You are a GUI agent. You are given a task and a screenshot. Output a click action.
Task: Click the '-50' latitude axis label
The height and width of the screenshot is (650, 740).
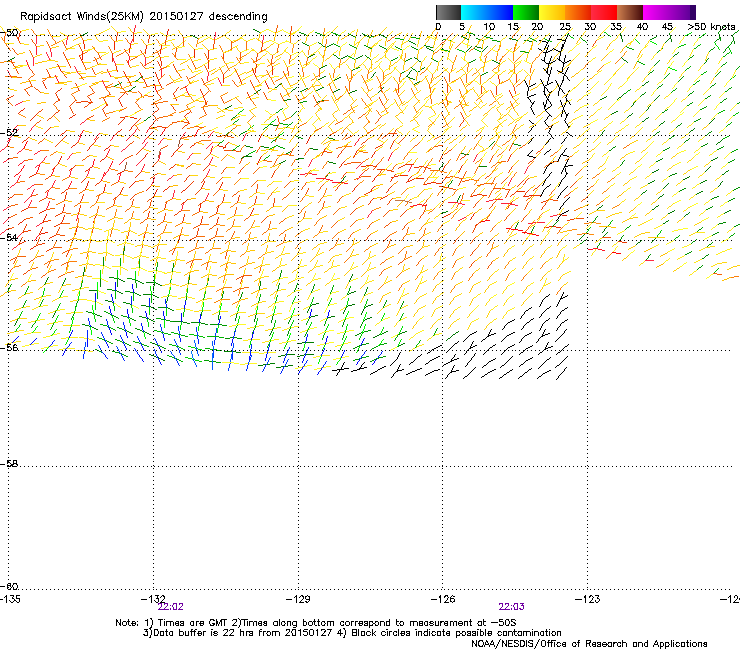coord(9,33)
